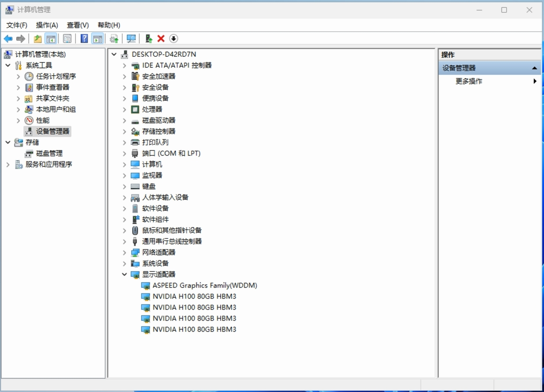Expand the 端口 (COM 和 LPT) category
544x392 pixels.
(x=124, y=153)
